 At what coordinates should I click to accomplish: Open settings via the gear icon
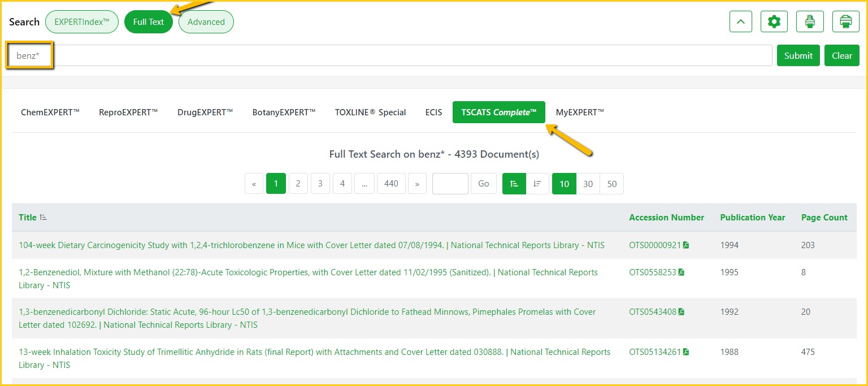point(774,22)
